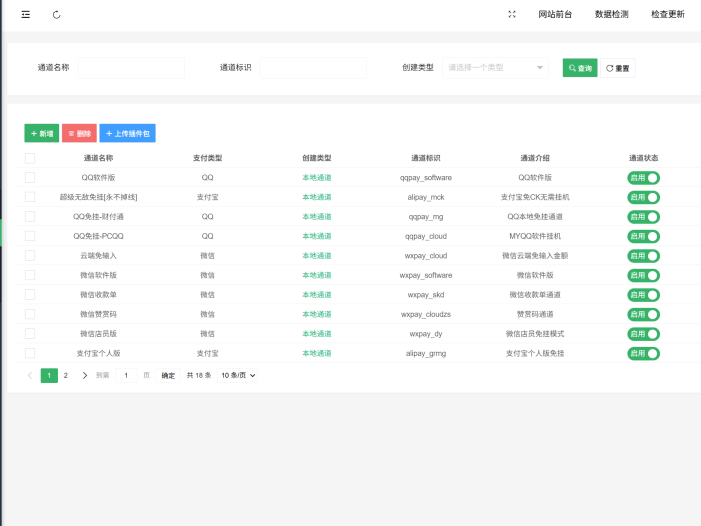
Task: Open 网站前台 link
Action: click(x=555, y=14)
